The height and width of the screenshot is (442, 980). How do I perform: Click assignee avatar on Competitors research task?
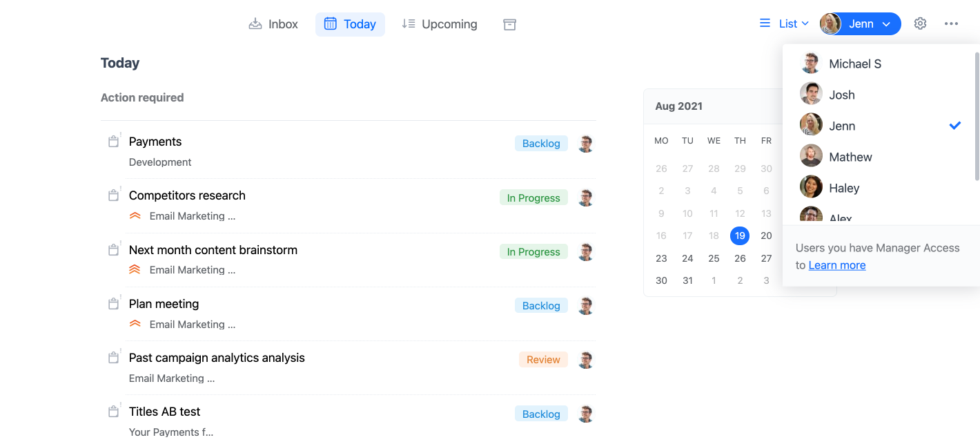click(x=585, y=198)
